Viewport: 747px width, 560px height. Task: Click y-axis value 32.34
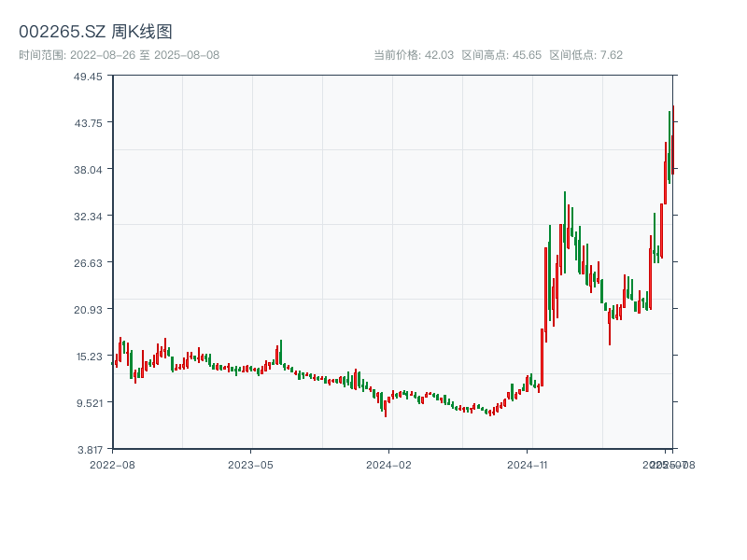88,217
